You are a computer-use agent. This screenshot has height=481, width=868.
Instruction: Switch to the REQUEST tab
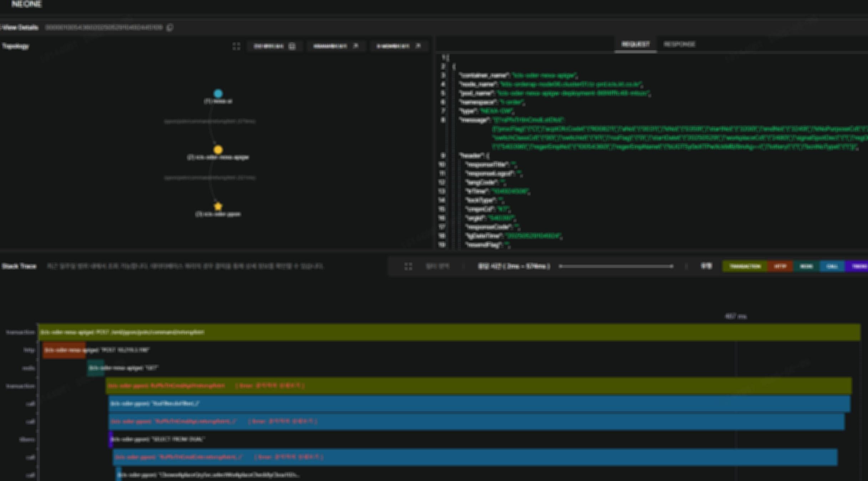pyautogui.click(x=635, y=44)
